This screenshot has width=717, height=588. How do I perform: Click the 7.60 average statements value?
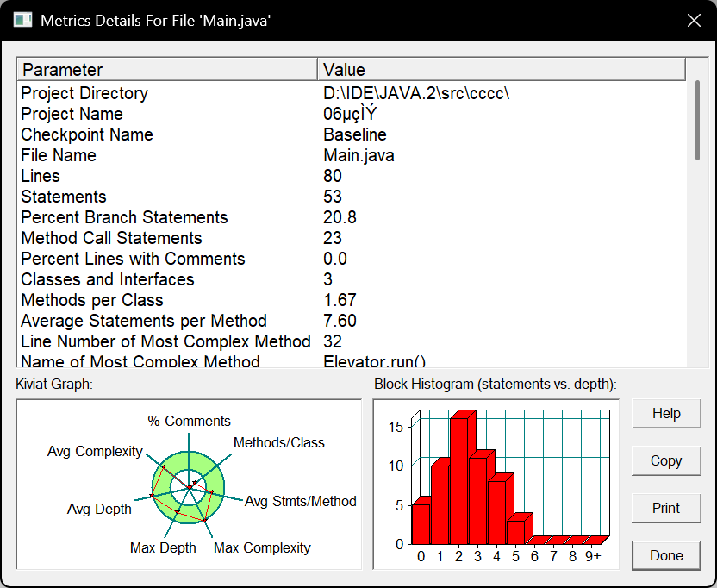pyautogui.click(x=340, y=321)
